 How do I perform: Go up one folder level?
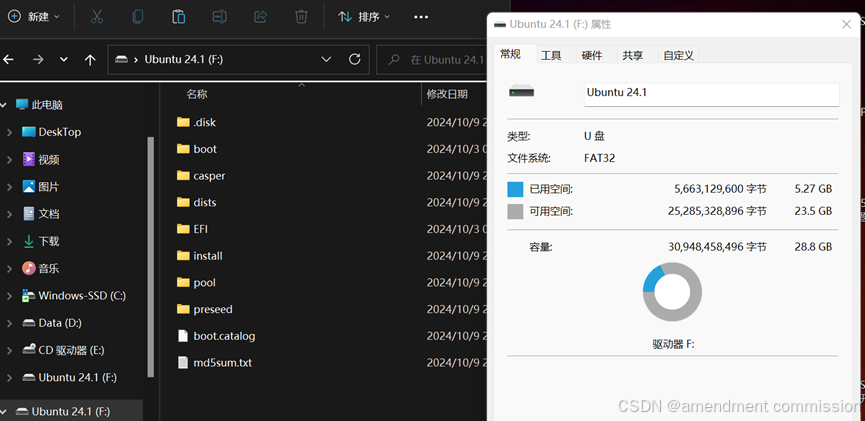(90, 60)
